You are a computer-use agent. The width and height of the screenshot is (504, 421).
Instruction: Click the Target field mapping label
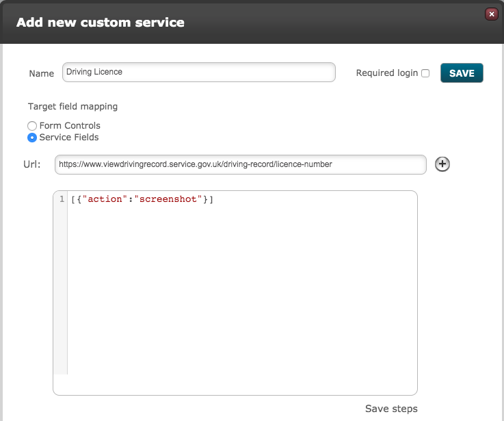(72, 107)
